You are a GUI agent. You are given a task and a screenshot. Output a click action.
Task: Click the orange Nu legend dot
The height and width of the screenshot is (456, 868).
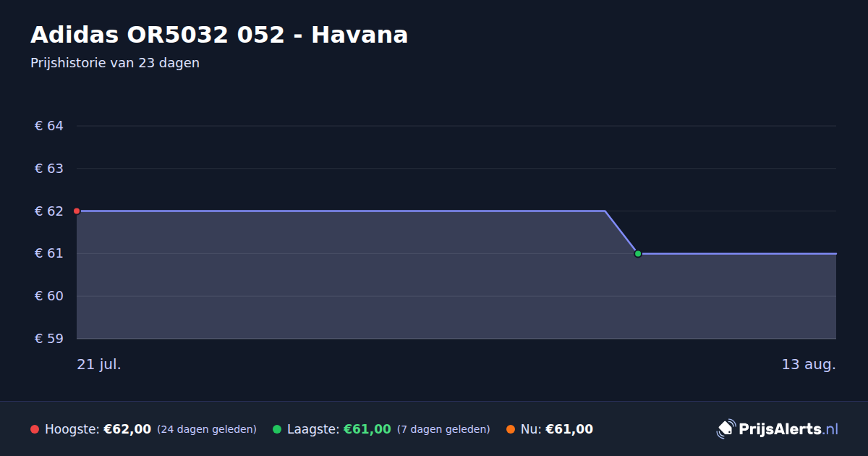coord(511,429)
